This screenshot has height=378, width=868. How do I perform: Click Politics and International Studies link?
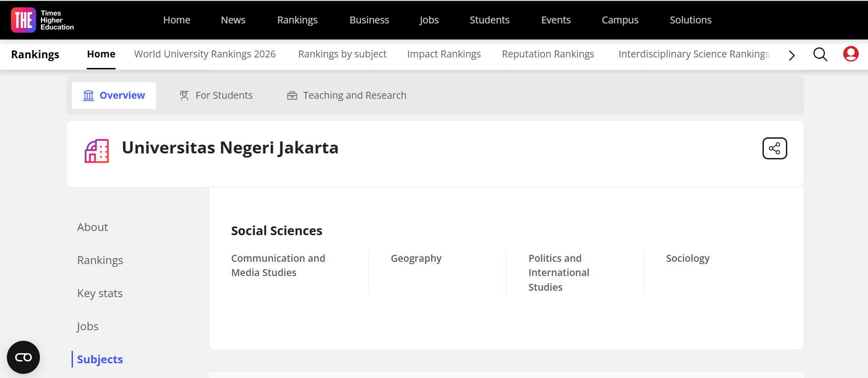tap(558, 272)
